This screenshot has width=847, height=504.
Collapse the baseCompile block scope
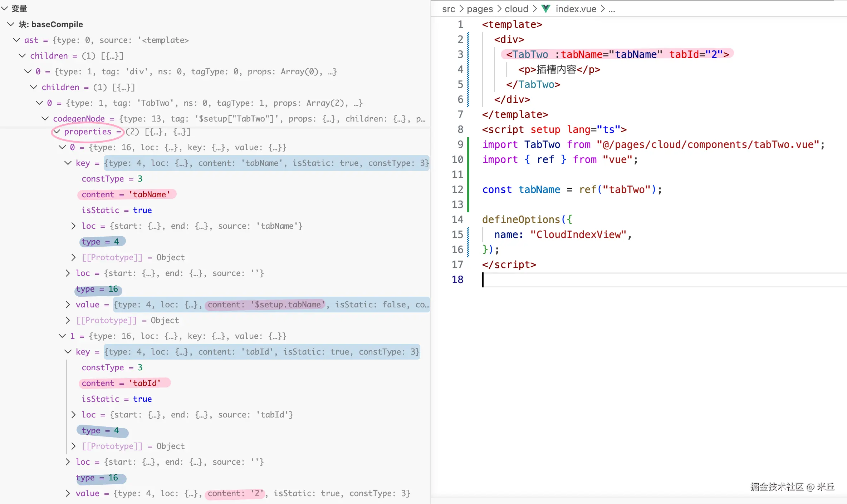(11, 24)
